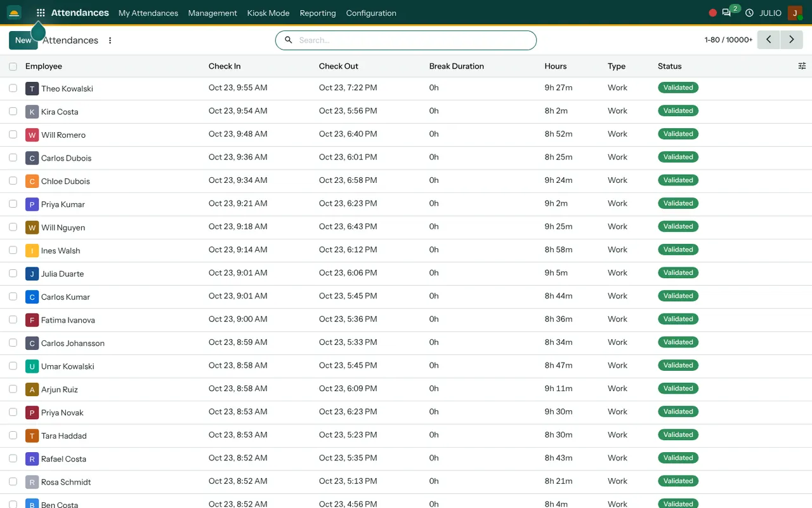The image size is (812, 508).
Task: Click the sun logo in the top-left corner
Action: 14,13
